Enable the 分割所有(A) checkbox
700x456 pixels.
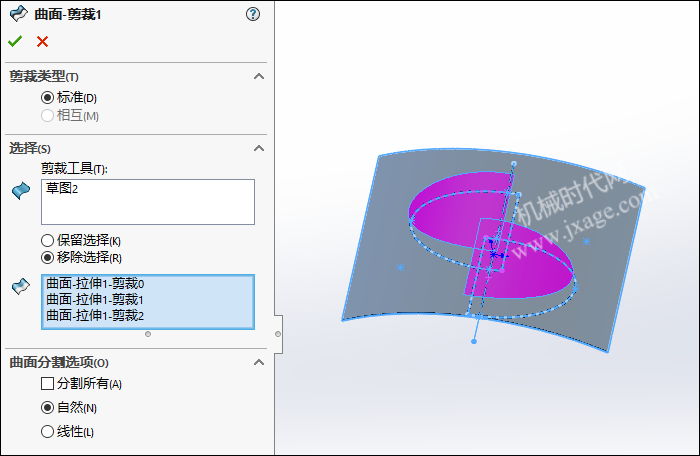click(x=47, y=384)
